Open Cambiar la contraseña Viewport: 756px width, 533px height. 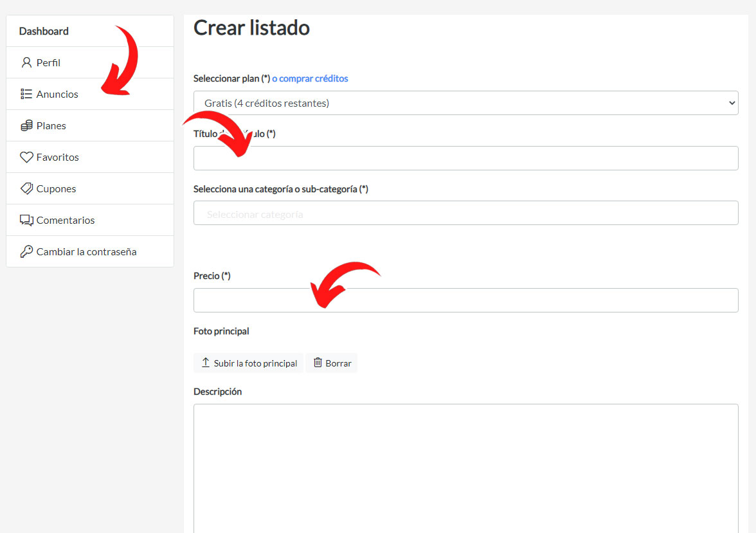click(x=90, y=251)
